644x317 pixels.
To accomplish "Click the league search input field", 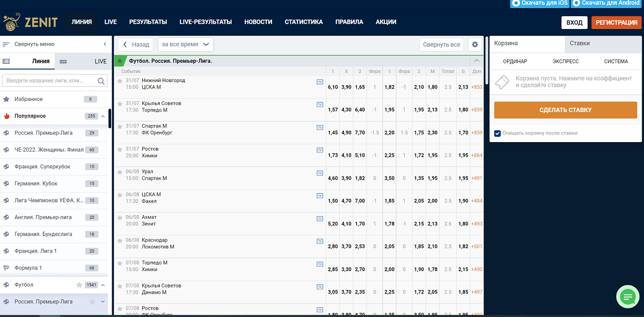I will 49,81.
